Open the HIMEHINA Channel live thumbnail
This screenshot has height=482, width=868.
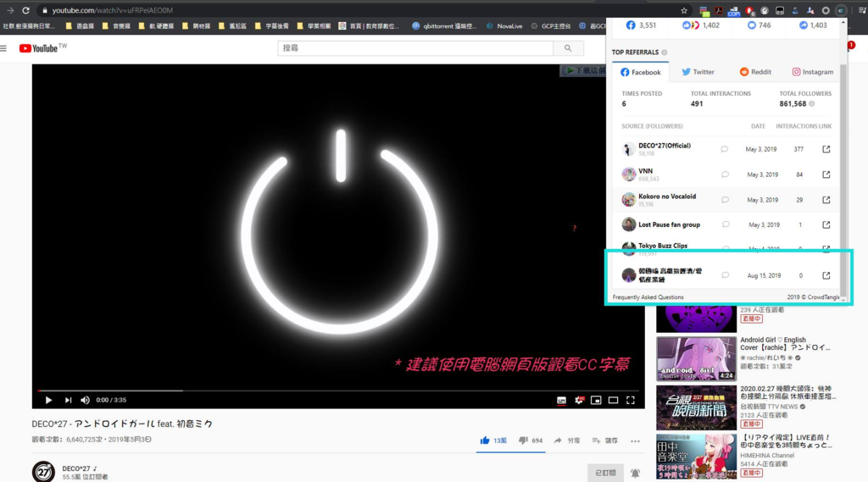point(697,457)
